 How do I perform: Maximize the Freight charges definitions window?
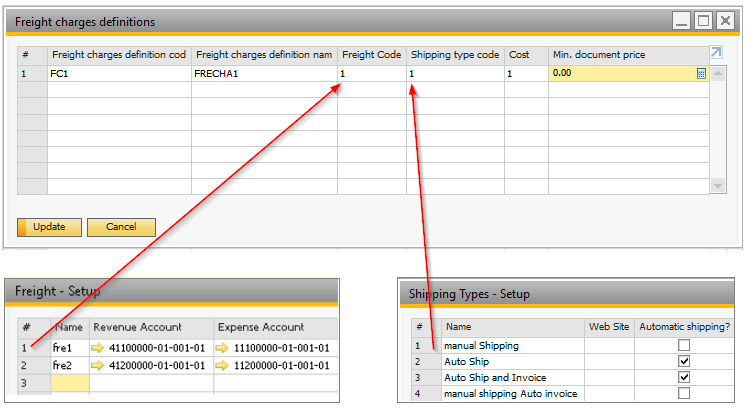click(704, 21)
